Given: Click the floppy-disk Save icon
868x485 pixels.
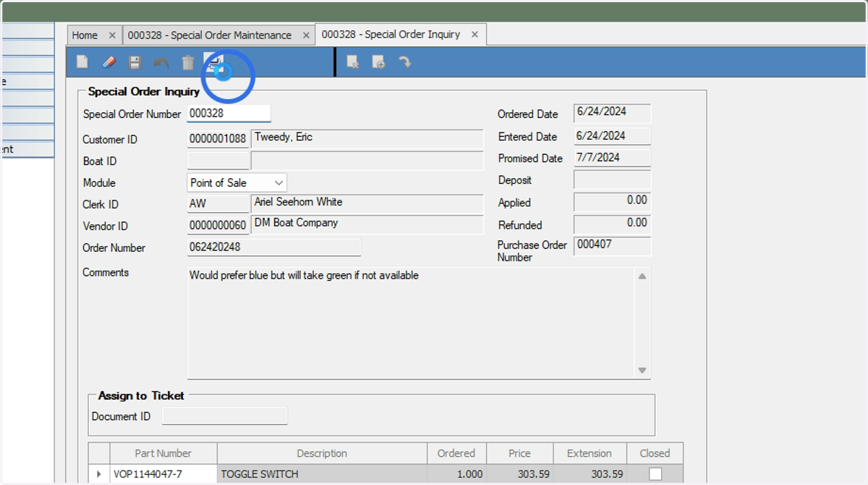Looking at the screenshot, I should (135, 62).
